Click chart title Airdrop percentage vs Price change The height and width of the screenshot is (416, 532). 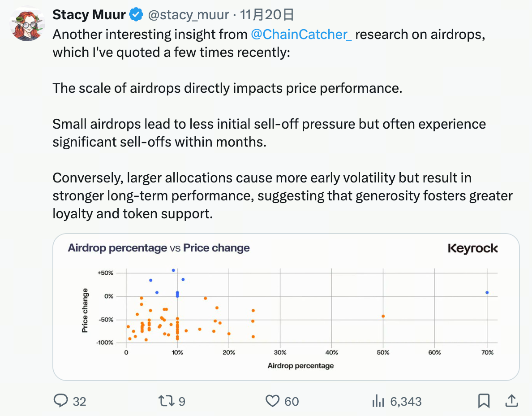(159, 248)
